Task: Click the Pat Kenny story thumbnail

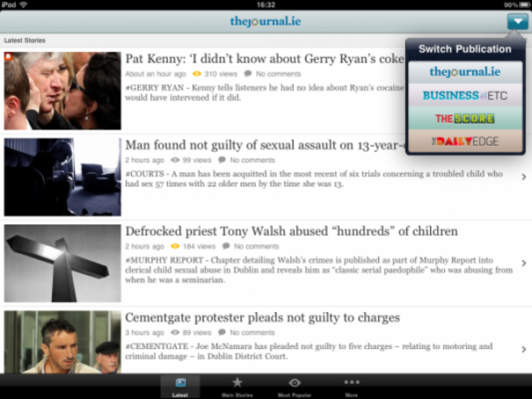Action: tap(62, 91)
